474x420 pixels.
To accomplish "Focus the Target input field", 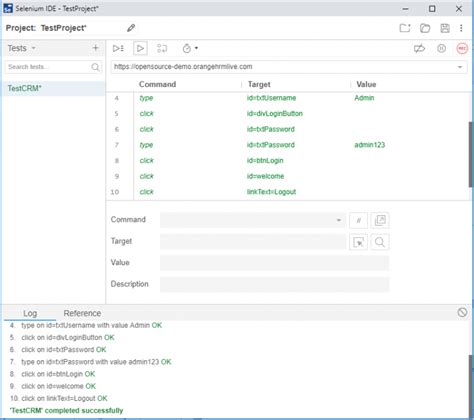I will pyautogui.click(x=253, y=242).
